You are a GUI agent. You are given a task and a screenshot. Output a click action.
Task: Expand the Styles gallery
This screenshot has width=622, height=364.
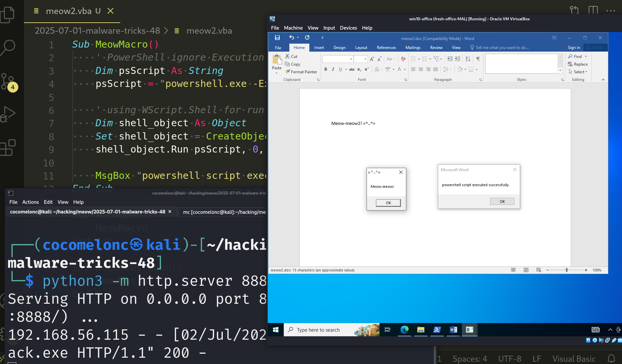point(560,71)
